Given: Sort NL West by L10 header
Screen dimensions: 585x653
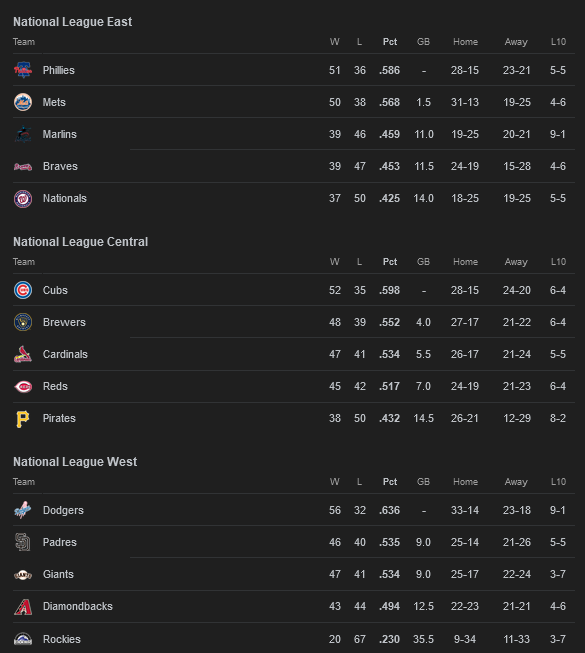Looking at the screenshot, I should pos(558,481).
